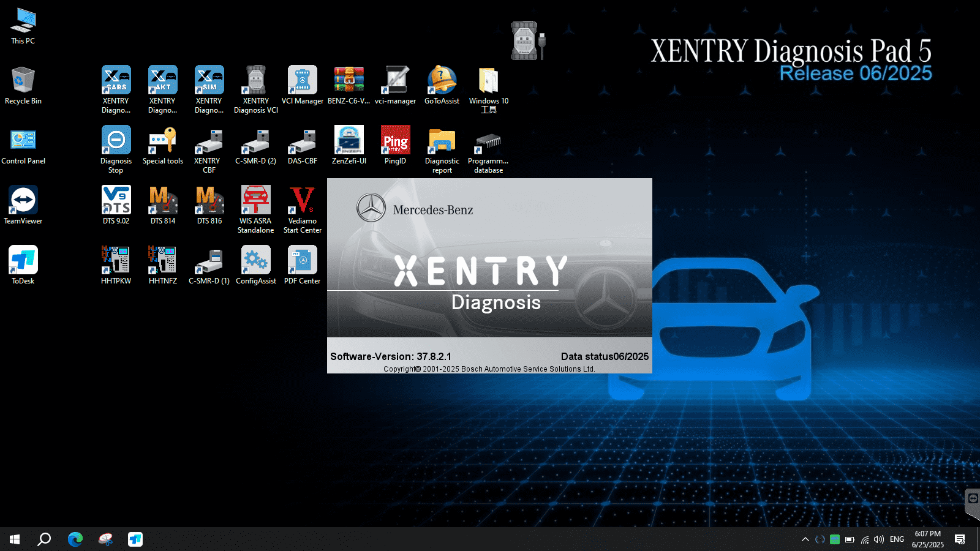Open Special tools shortcut
This screenshot has width=980, height=551.
[163, 146]
